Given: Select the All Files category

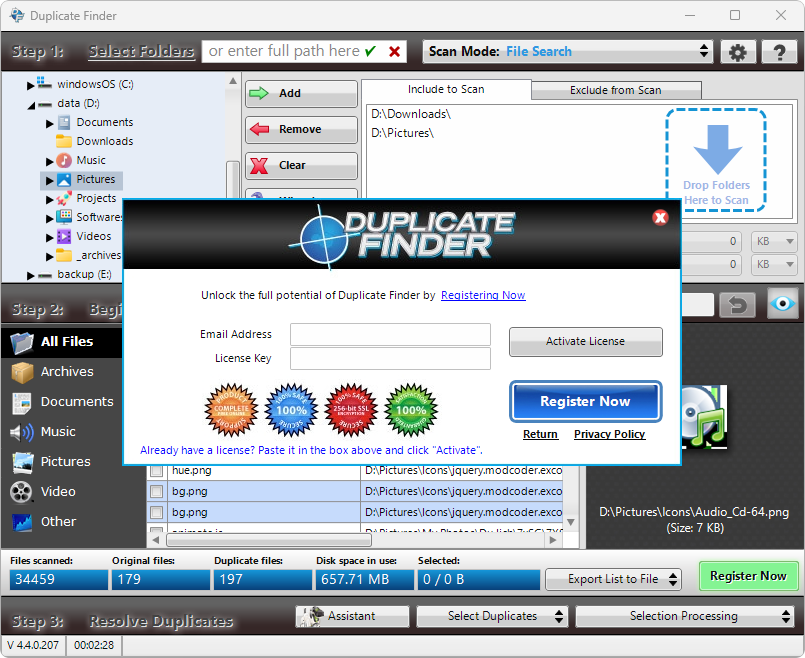Looking at the screenshot, I should click(x=62, y=342).
